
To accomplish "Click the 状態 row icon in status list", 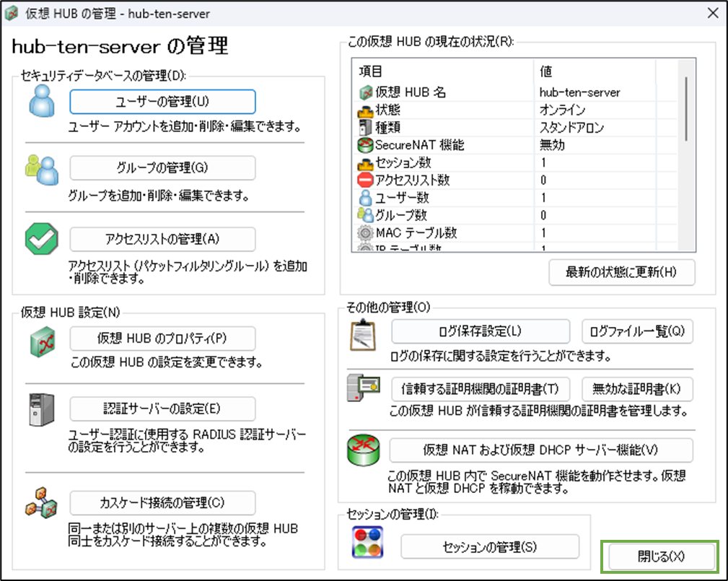I will coord(365,110).
